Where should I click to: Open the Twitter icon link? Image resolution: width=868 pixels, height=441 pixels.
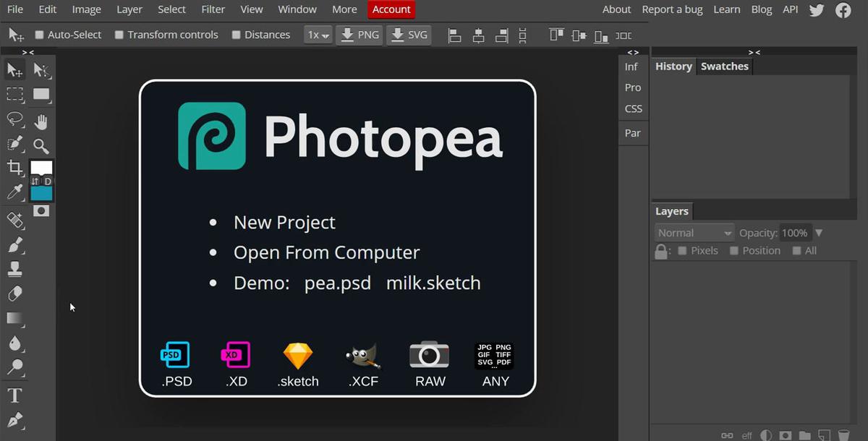click(817, 10)
